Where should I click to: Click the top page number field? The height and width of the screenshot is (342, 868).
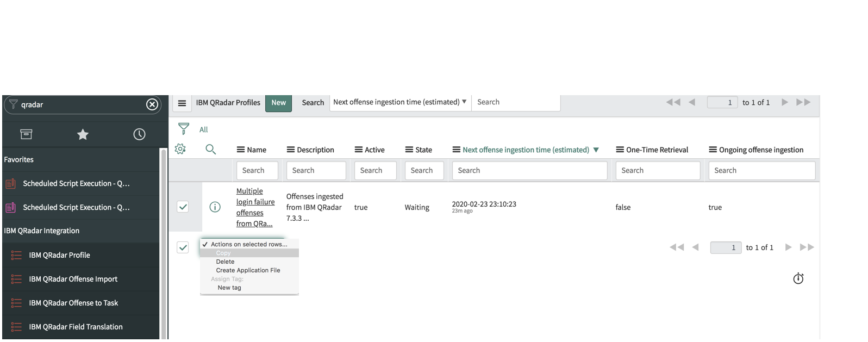[722, 102]
